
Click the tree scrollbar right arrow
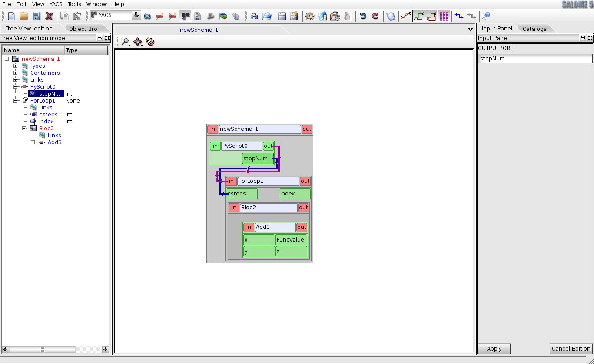106,349
